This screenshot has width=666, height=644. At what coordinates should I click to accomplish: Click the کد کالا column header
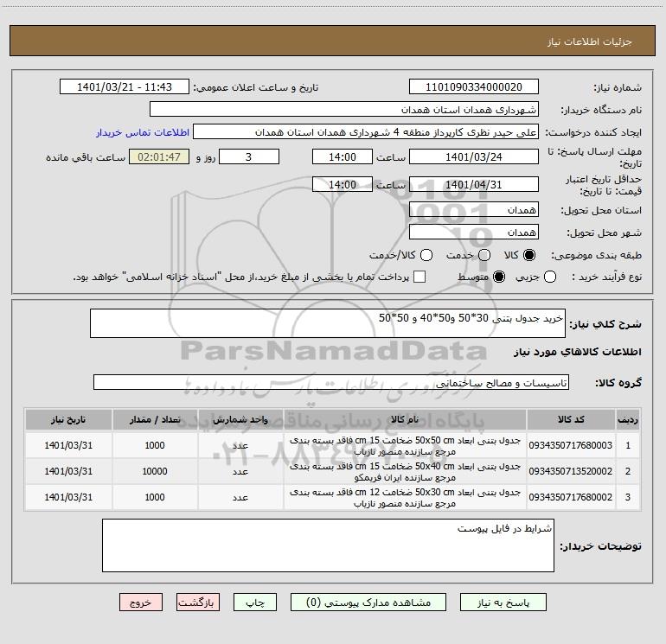click(571, 419)
